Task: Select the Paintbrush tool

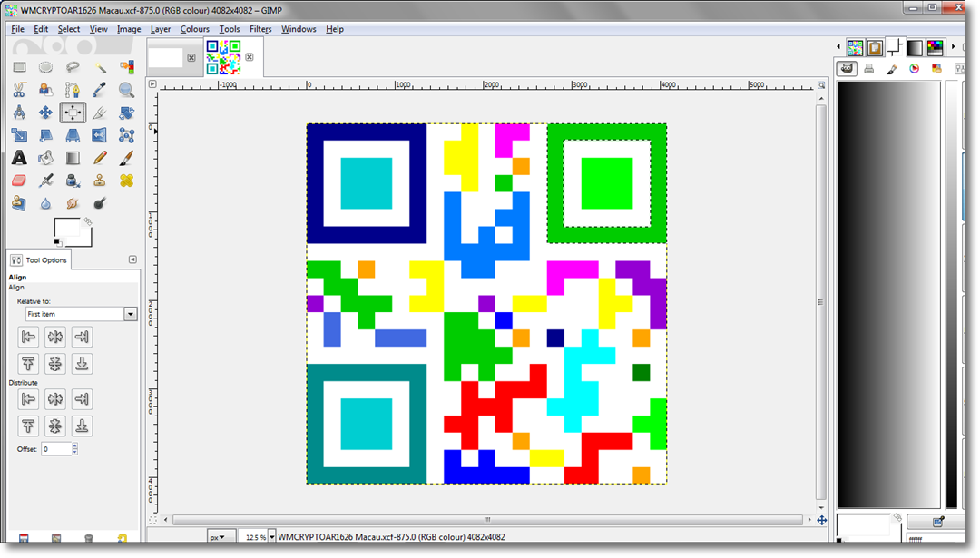Action: click(126, 158)
